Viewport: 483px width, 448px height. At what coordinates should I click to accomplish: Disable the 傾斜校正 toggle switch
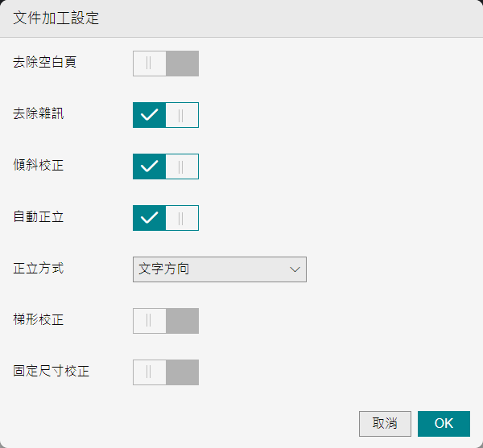pos(165,166)
